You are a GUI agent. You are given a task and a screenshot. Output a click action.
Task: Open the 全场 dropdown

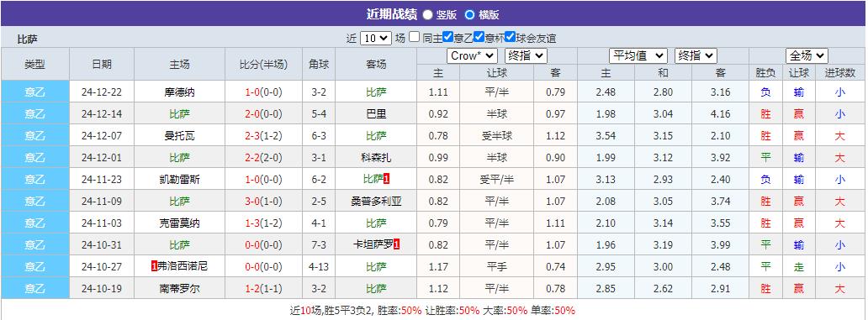807,55
